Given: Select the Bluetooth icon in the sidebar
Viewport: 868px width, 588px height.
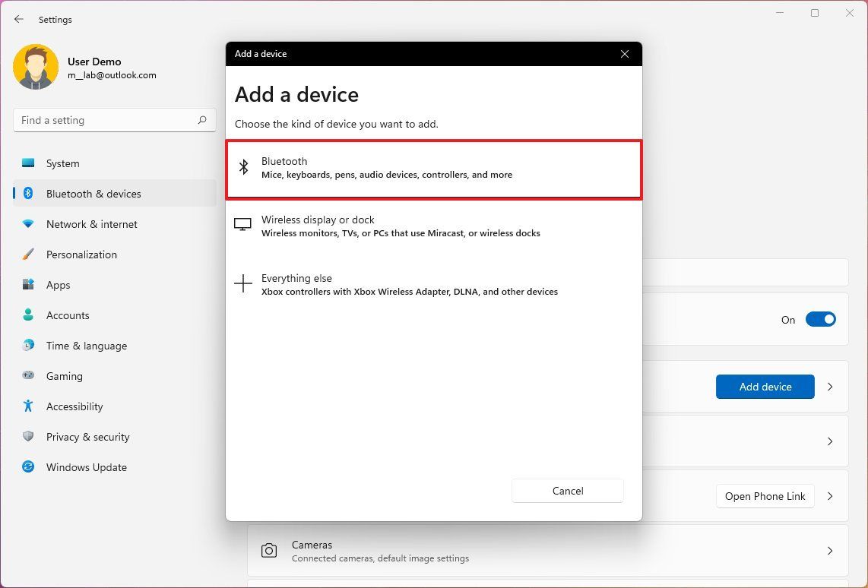Looking at the screenshot, I should [x=28, y=194].
